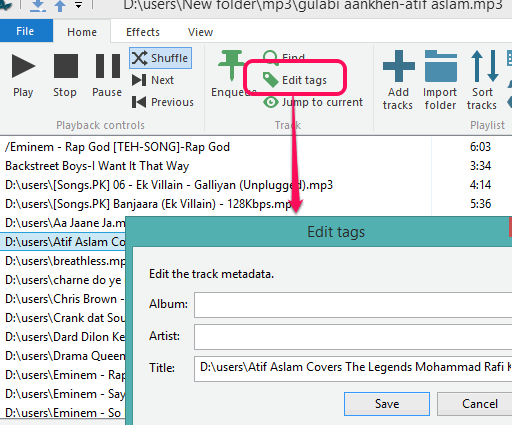
Task: Open quick access toolbar dropdown arrow
Action: (79, 5)
